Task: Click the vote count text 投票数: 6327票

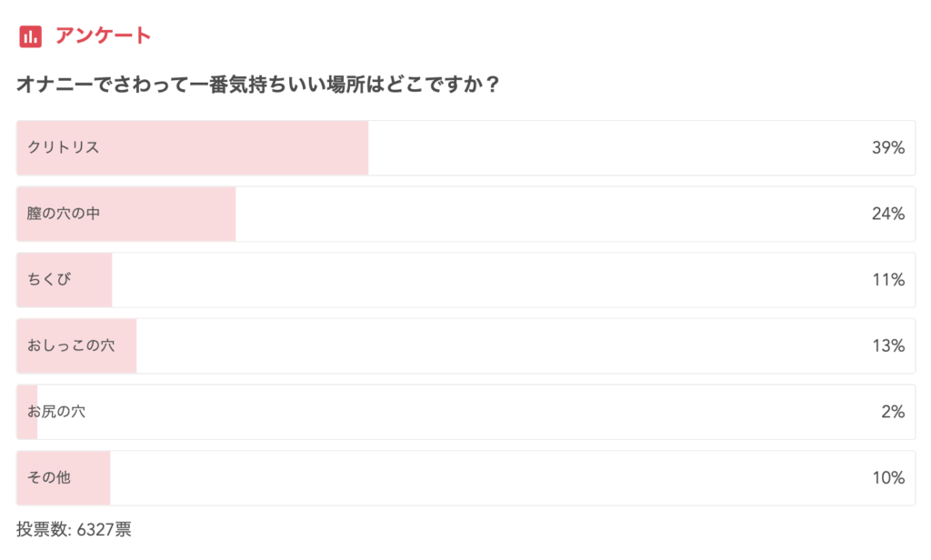Action: coord(75,529)
